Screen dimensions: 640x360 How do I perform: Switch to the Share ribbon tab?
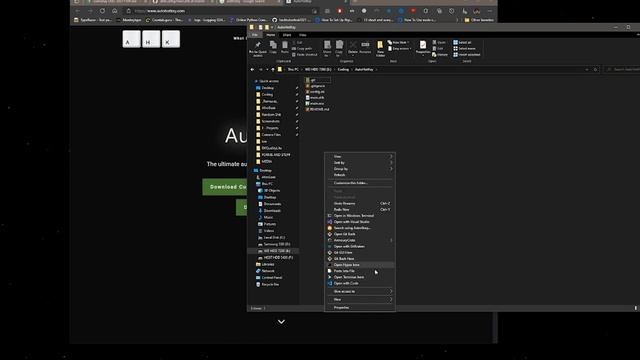click(287, 35)
